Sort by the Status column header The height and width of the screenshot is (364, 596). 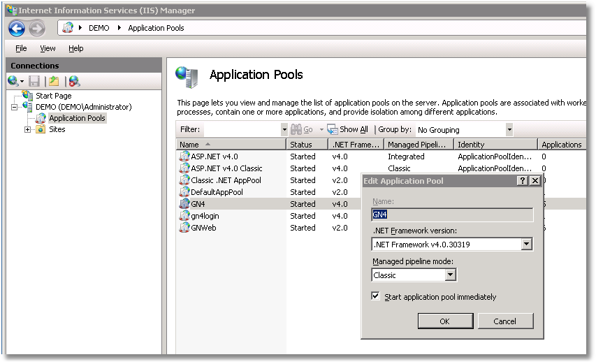point(307,145)
